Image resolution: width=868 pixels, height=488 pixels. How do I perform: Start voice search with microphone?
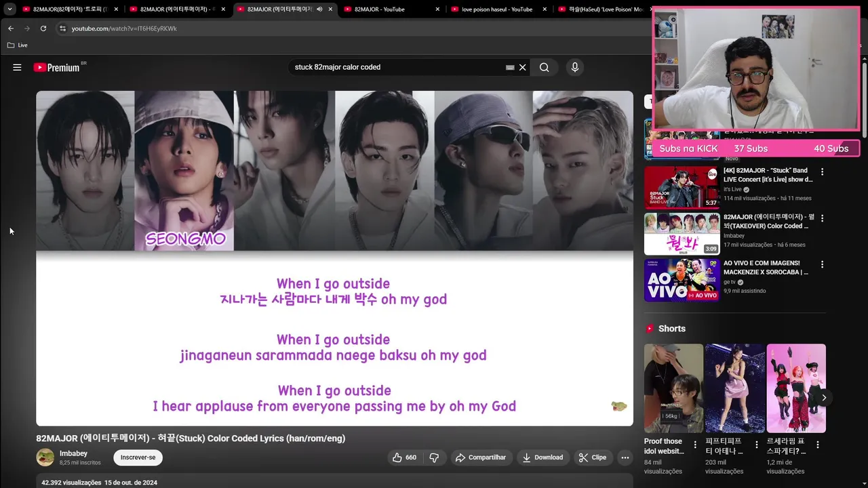pos(574,67)
